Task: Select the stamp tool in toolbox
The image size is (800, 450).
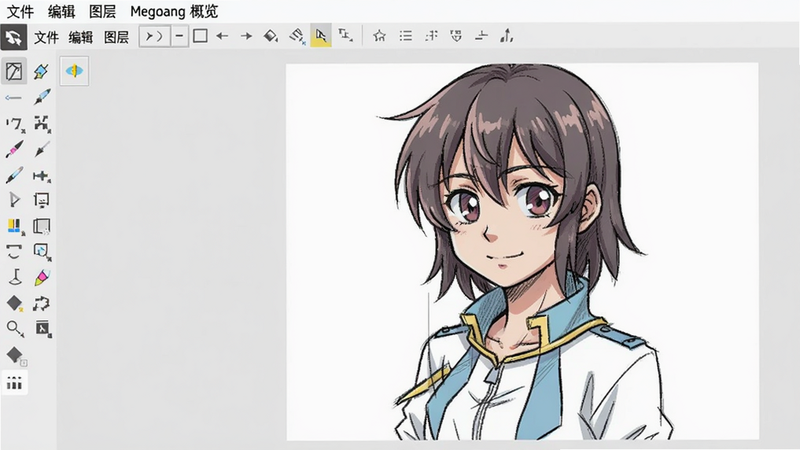Action: click(x=15, y=277)
